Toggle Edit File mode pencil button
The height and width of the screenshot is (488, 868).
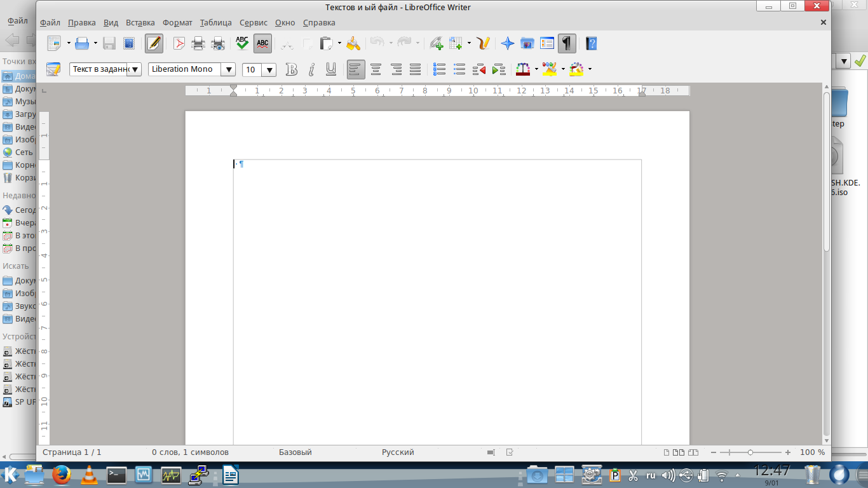click(154, 44)
